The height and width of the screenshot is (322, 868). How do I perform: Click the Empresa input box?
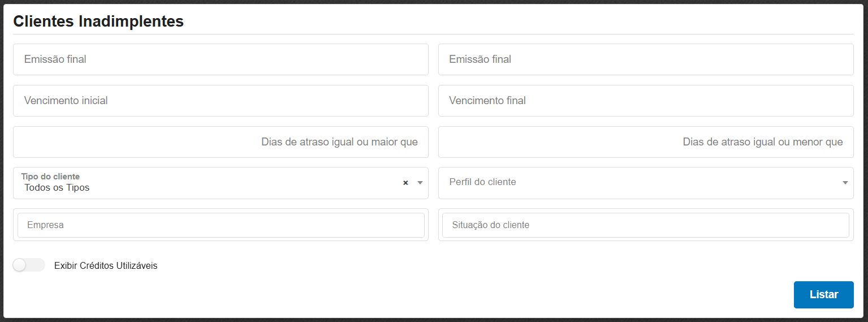point(221,225)
